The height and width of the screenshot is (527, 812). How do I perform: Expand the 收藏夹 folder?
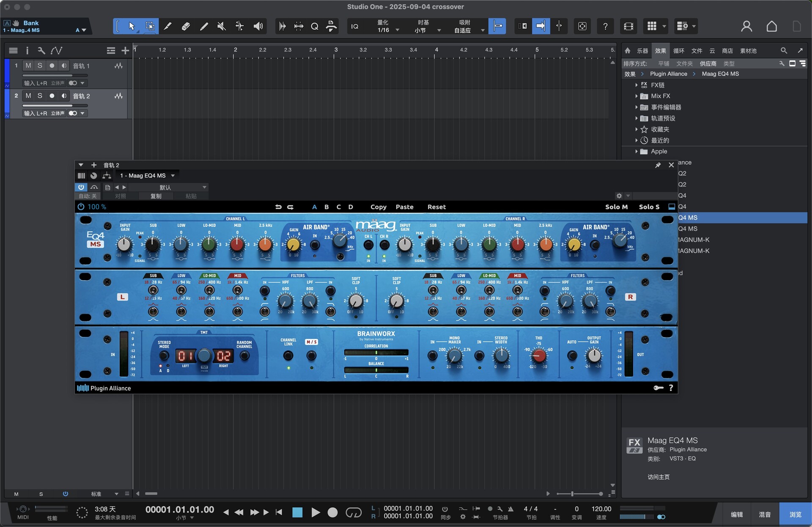pos(636,129)
